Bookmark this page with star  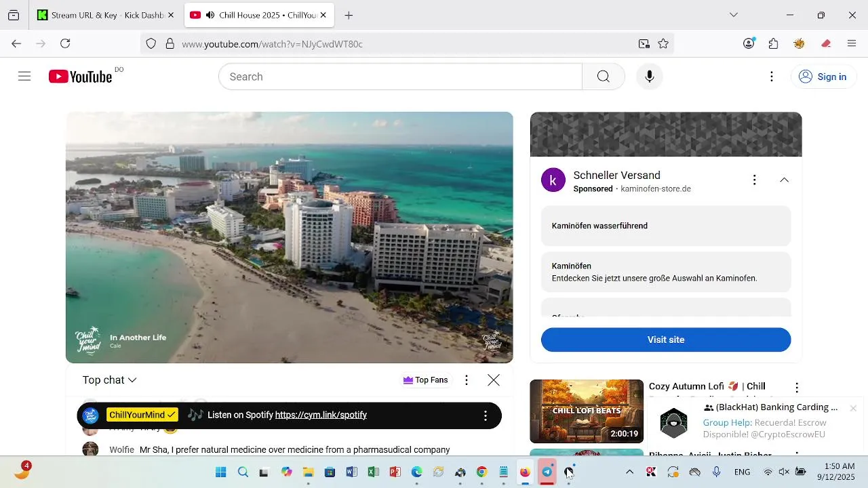663,43
